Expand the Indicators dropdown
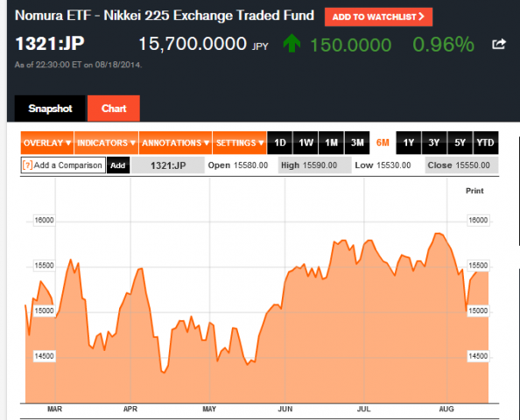This screenshot has width=520, height=420. point(106,143)
